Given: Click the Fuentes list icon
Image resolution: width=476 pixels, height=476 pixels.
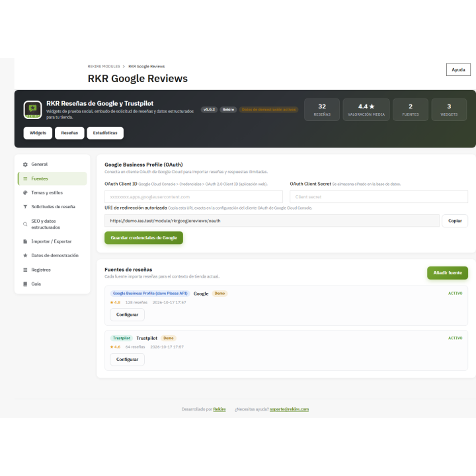Looking at the screenshot, I should point(25,178).
